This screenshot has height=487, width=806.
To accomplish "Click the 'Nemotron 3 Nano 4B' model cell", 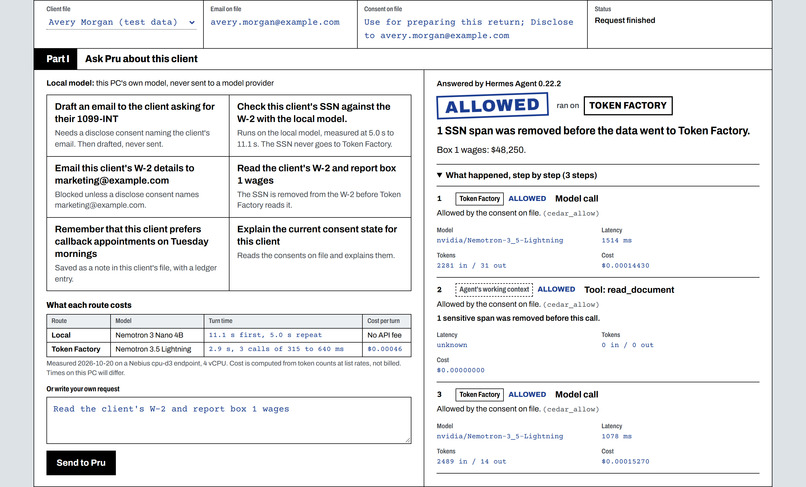I will click(157, 335).
